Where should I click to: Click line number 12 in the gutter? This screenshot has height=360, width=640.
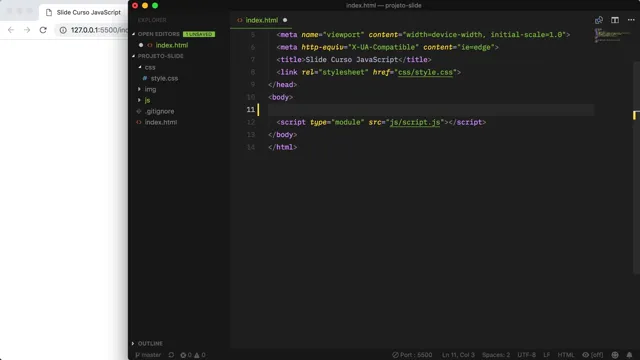coord(251,122)
